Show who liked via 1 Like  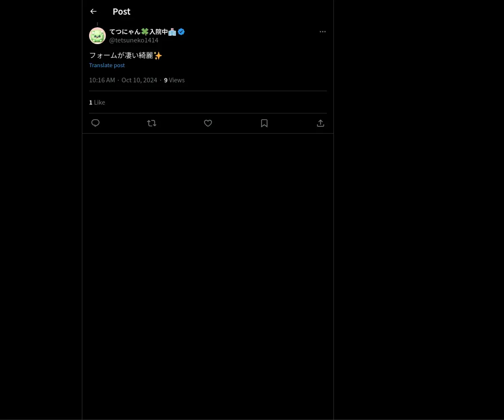(x=97, y=102)
